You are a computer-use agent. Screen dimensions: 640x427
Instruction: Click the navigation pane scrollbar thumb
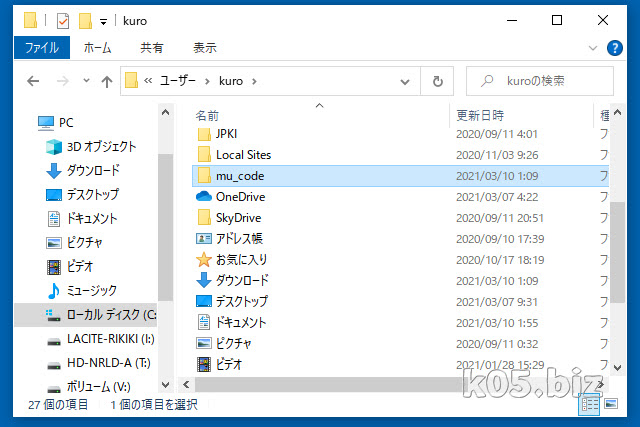[x=165, y=227]
